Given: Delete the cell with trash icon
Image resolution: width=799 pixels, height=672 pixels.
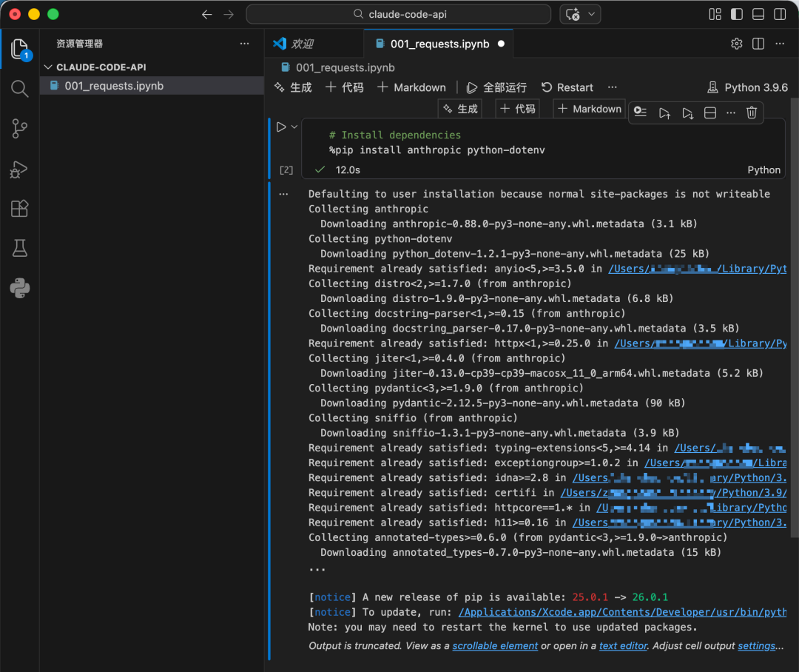Looking at the screenshot, I should [752, 112].
